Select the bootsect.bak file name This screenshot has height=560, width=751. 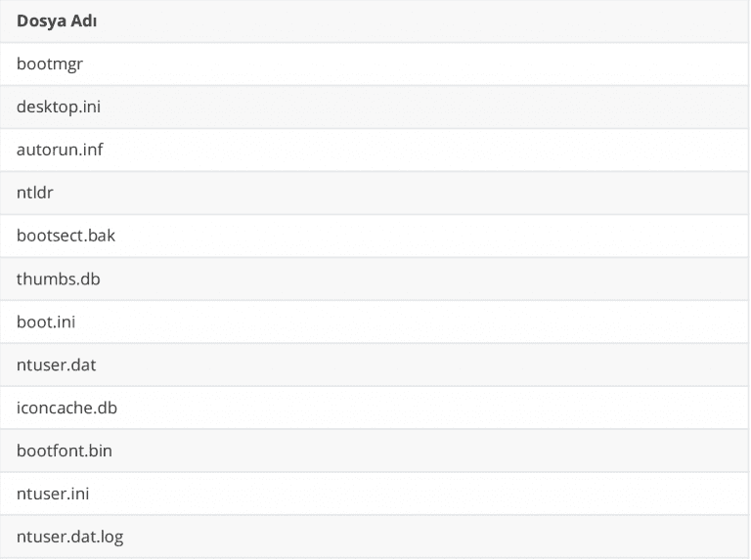tap(66, 236)
